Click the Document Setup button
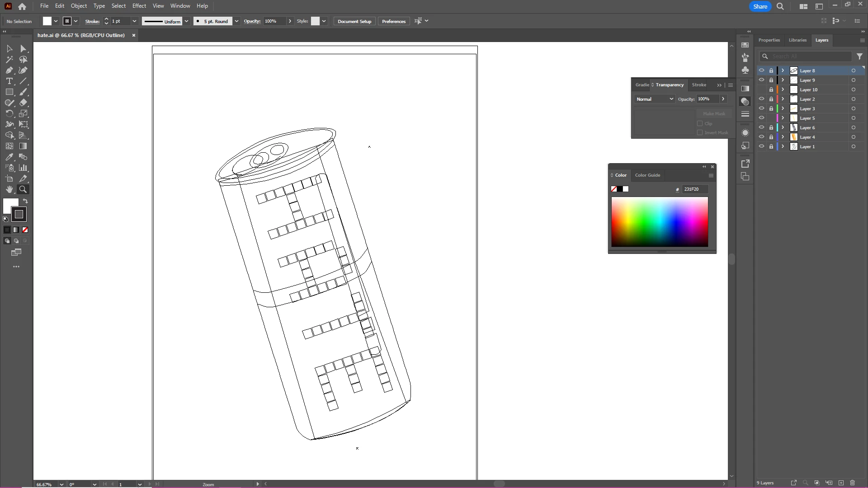The image size is (868, 488). [354, 21]
